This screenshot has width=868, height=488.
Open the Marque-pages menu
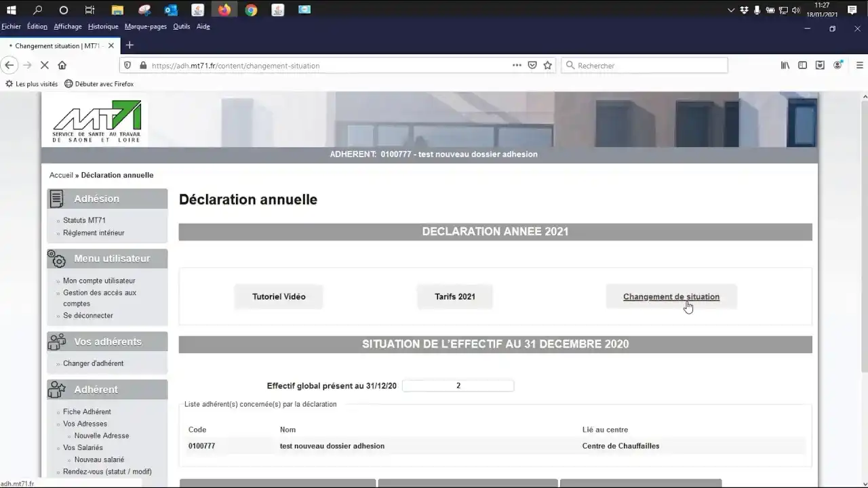(145, 26)
